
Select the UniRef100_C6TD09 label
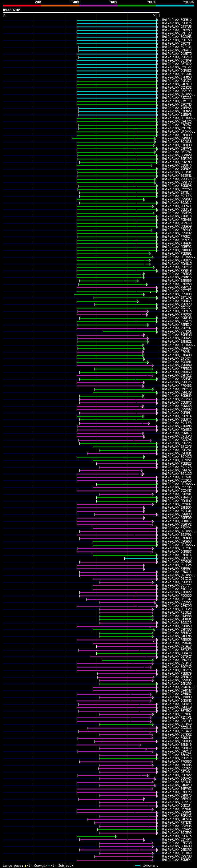point(176,61)
